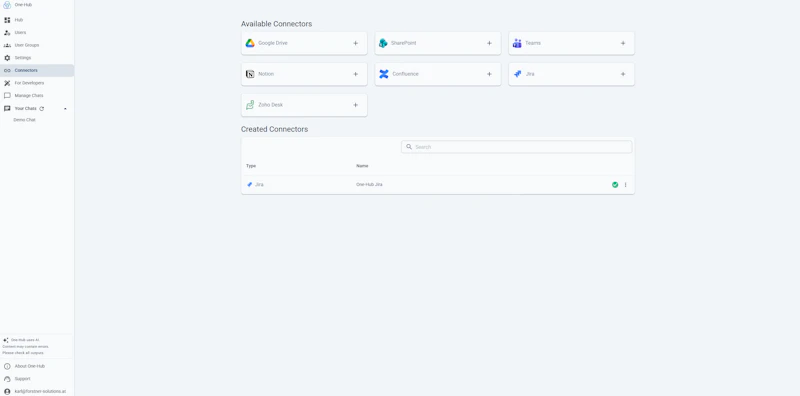Select the Connectors link icon
The image size is (800, 396).
(x=7, y=70)
